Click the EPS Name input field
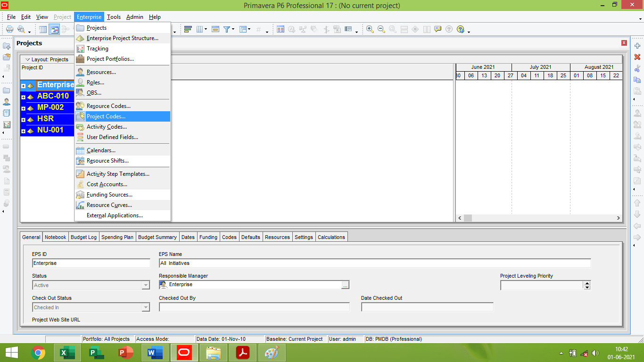The width and height of the screenshot is (644, 362). (x=375, y=263)
